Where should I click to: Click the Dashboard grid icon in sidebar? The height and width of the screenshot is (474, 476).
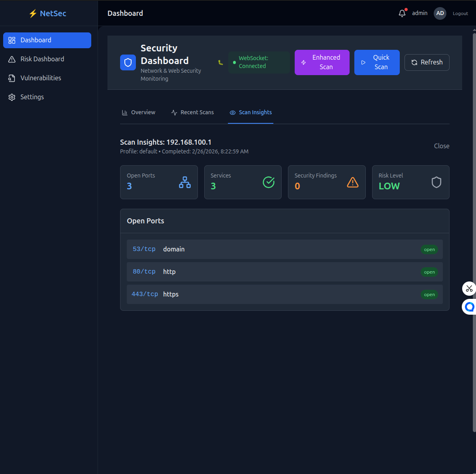click(12, 40)
